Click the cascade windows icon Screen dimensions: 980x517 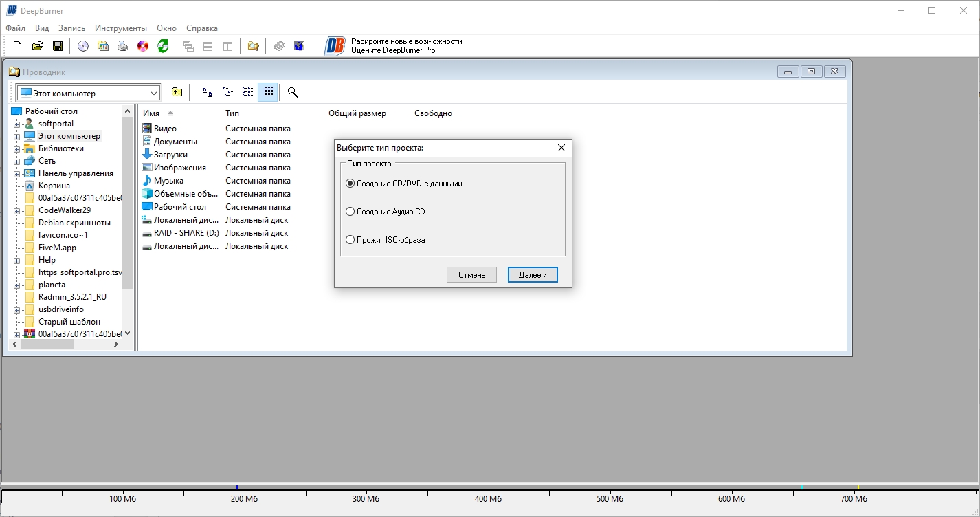tap(188, 46)
